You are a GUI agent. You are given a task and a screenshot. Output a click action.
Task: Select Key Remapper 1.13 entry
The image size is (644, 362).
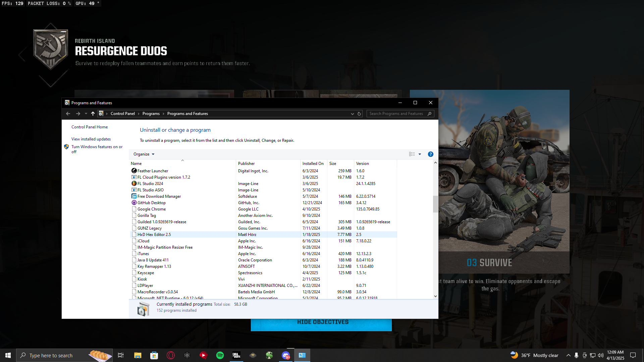263,266
